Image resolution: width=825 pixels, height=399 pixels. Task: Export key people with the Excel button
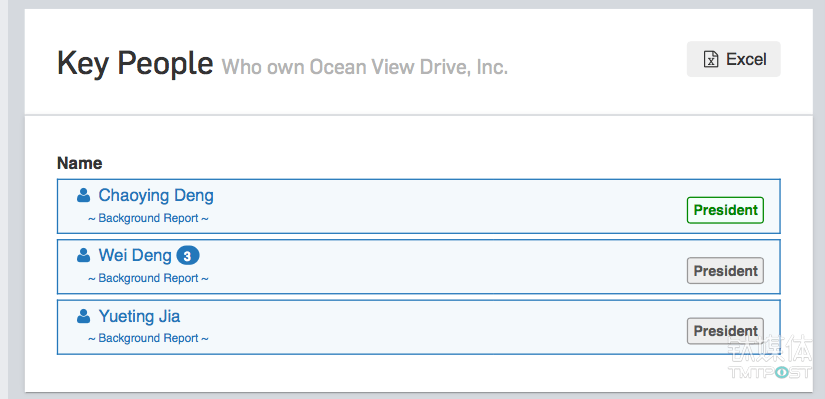click(733, 59)
